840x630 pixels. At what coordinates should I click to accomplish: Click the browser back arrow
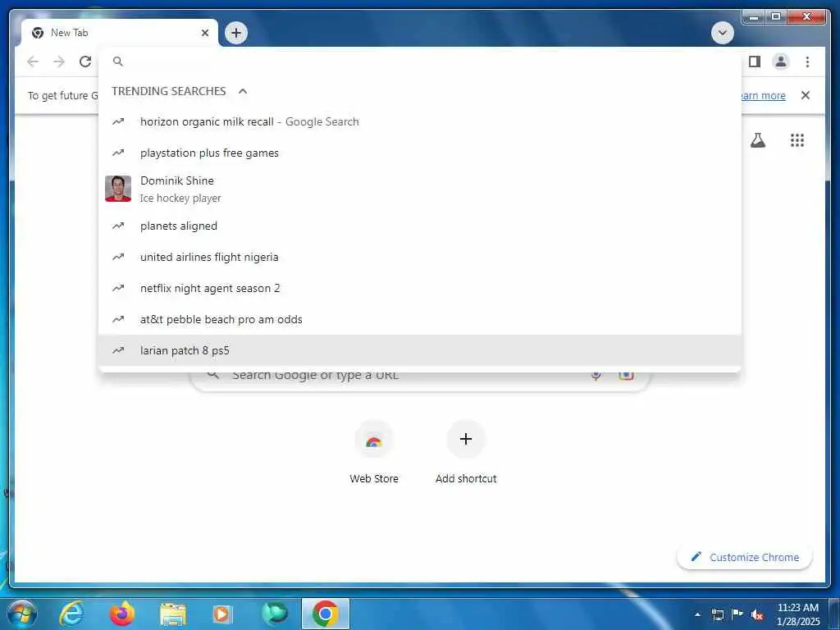[x=33, y=62]
